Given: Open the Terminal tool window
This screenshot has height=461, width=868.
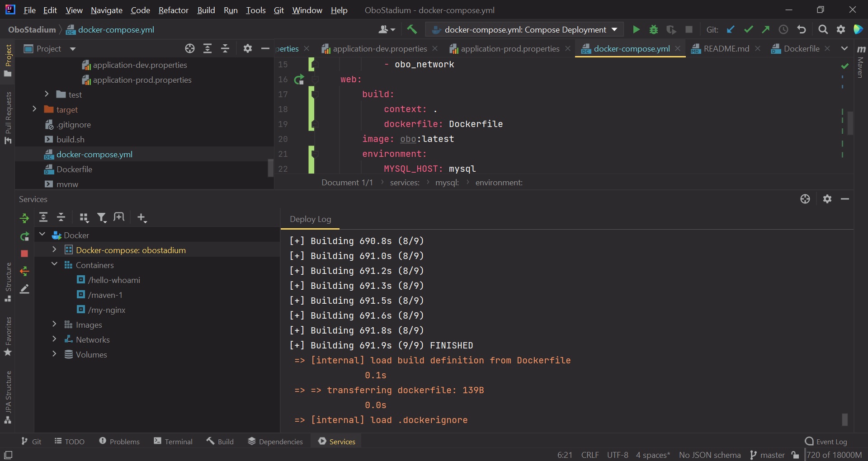Looking at the screenshot, I should [x=173, y=441].
